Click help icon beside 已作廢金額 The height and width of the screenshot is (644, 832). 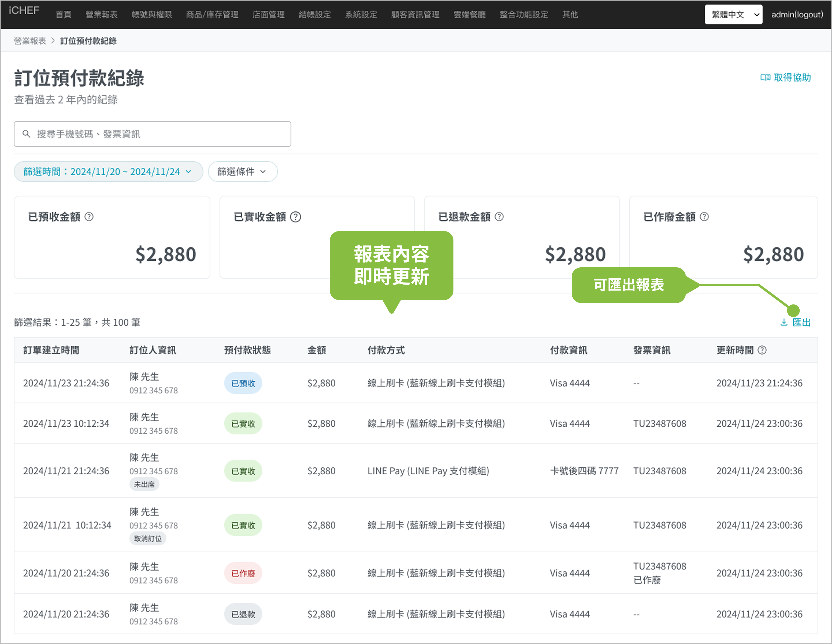705,217
